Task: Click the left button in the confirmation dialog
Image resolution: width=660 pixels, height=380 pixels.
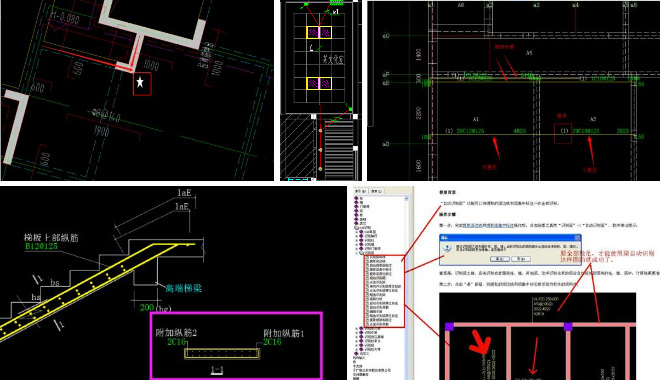Action: pyautogui.click(x=500, y=259)
